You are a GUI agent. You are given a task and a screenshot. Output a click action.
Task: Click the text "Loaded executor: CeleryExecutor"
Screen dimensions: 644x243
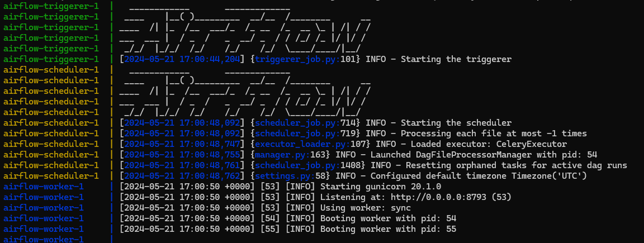pos(489,144)
